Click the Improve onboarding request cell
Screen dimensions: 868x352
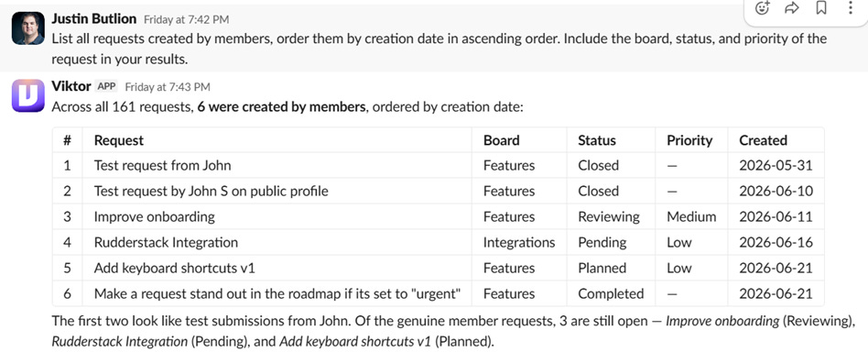tap(277, 216)
